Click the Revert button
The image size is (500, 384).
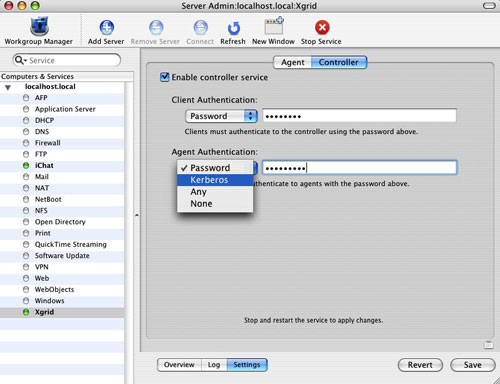pos(420,365)
